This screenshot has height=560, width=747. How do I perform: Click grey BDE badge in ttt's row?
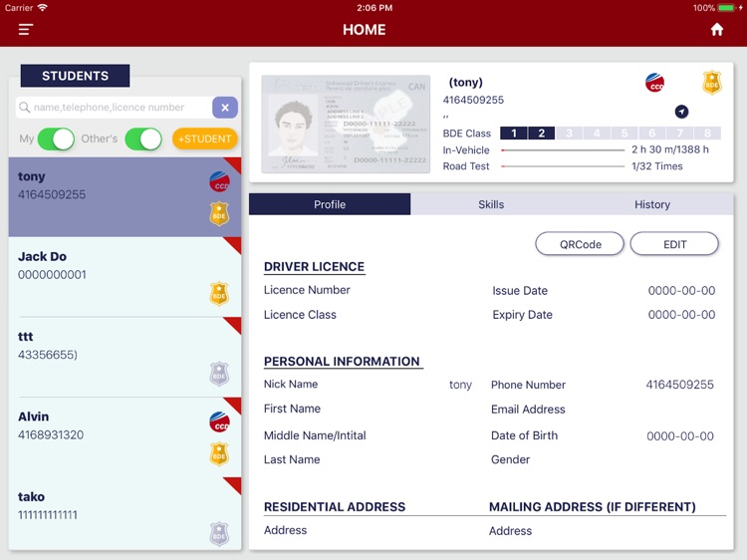pyautogui.click(x=219, y=374)
